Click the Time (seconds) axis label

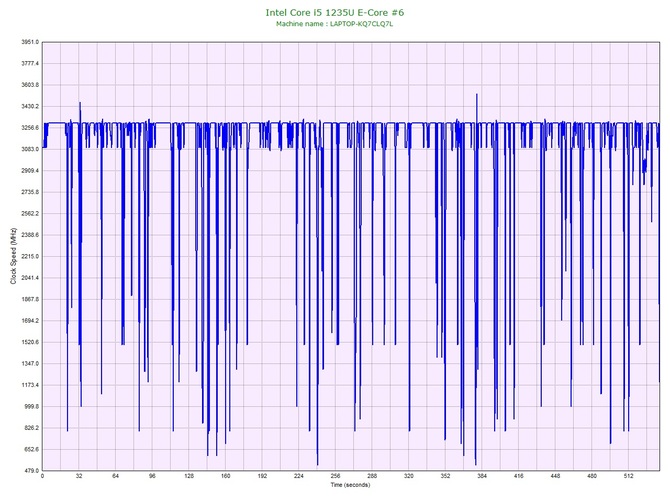click(x=350, y=485)
